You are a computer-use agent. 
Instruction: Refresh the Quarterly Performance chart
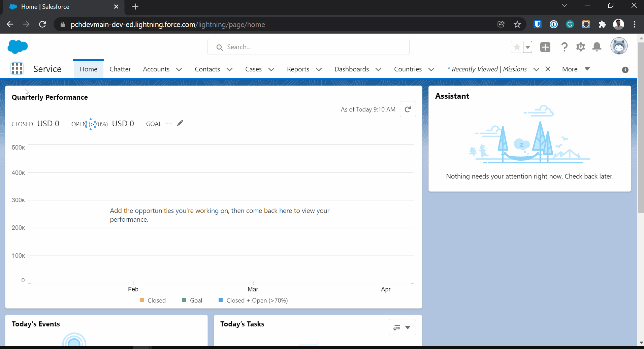pos(408,109)
